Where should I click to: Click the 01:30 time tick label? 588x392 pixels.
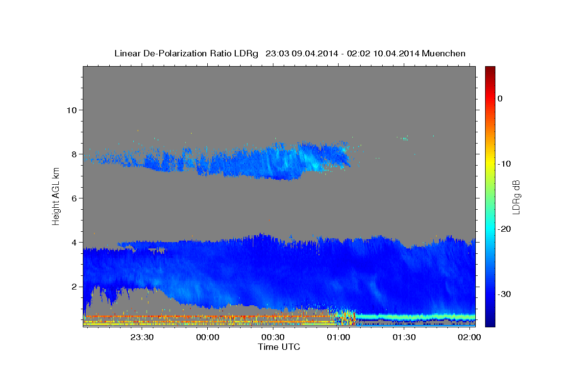click(404, 338)
